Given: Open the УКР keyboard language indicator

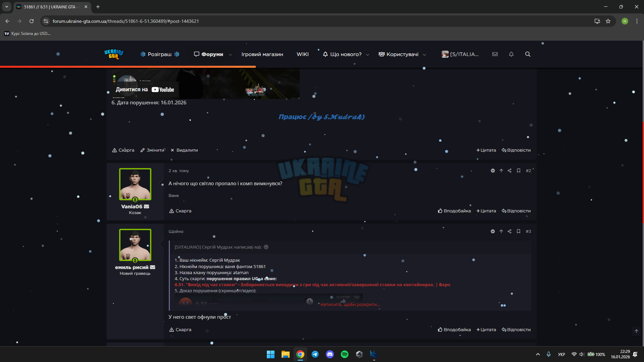Looking at the screenshot, I should [561, 354].
